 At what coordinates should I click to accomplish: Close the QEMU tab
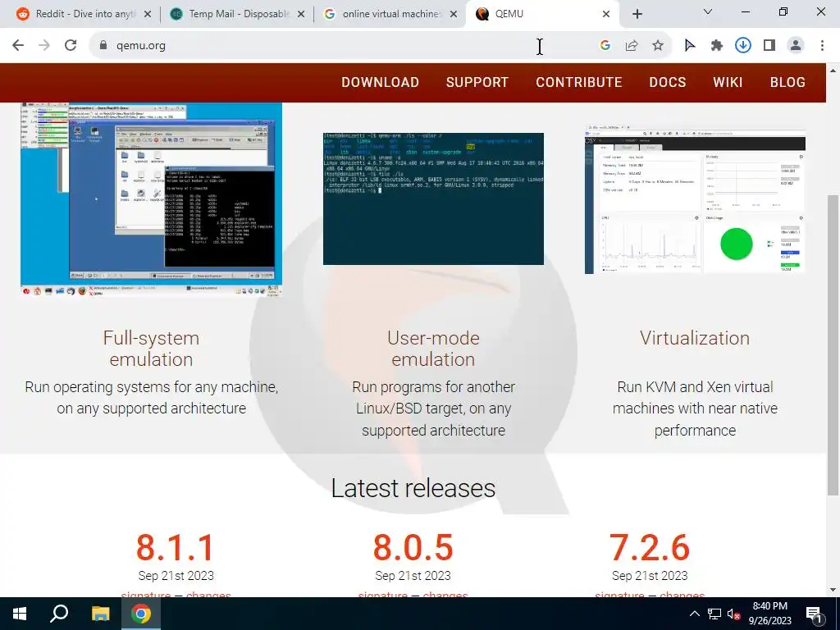point(606,14)
